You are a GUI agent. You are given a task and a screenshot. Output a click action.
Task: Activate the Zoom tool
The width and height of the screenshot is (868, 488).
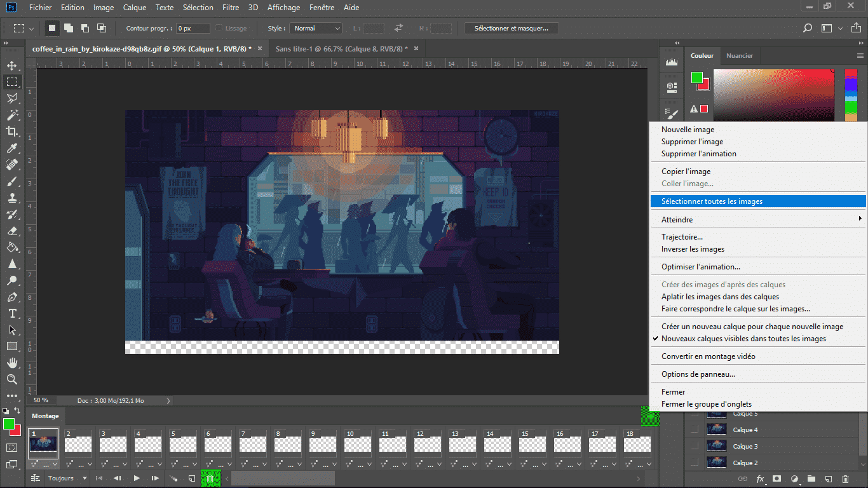point(11,379)
